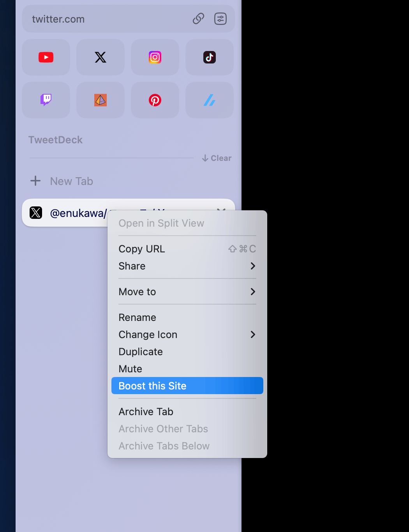Open the Pinterest pinned favorite

[155, 100]
